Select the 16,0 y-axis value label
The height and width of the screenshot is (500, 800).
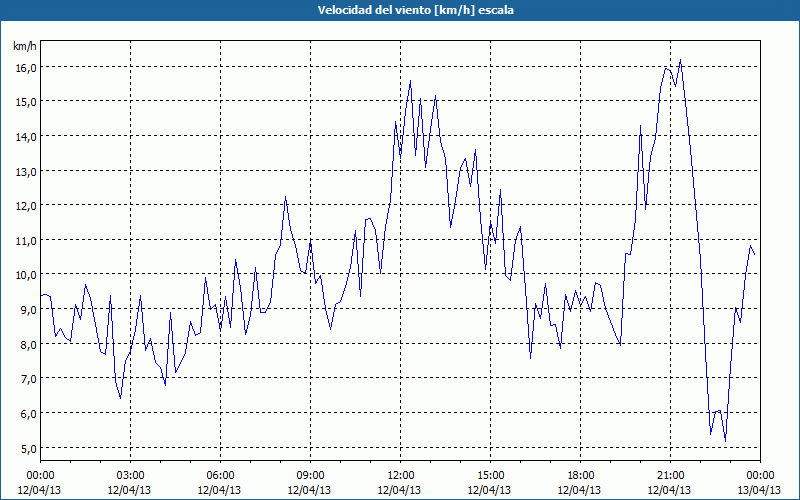point(25,67)
